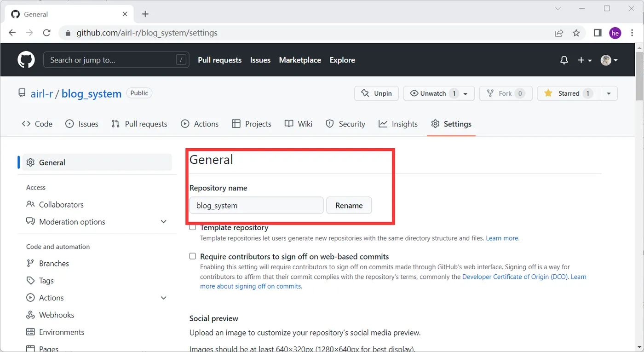Open Issues in top navigation
Viewport: 644px width, 352px height.
tap(260, 60)
